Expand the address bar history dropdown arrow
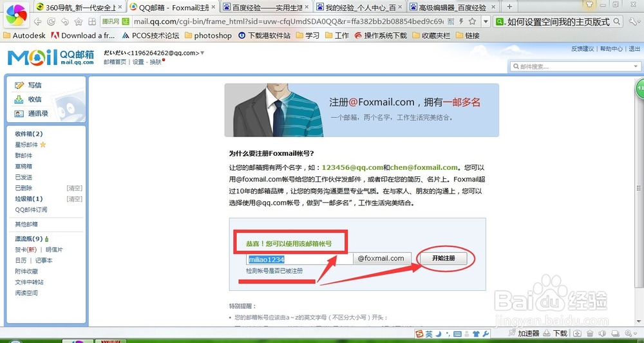 pos(486,22)
